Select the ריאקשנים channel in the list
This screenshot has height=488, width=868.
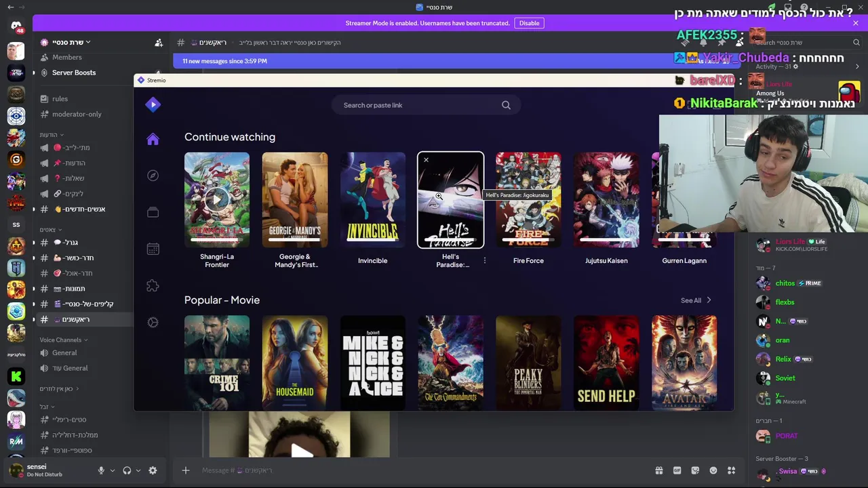pyautogui.click(x=85, y=319)
